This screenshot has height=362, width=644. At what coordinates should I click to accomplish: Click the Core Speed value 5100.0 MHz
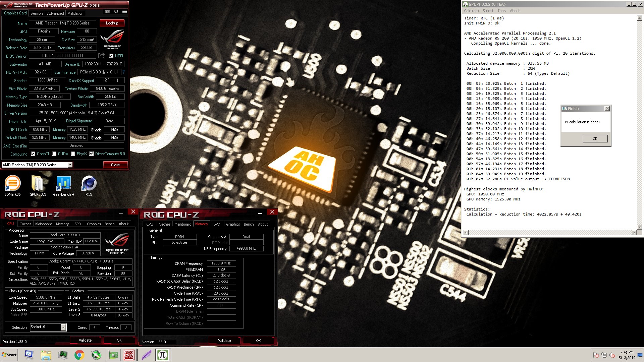pos(46,297)
